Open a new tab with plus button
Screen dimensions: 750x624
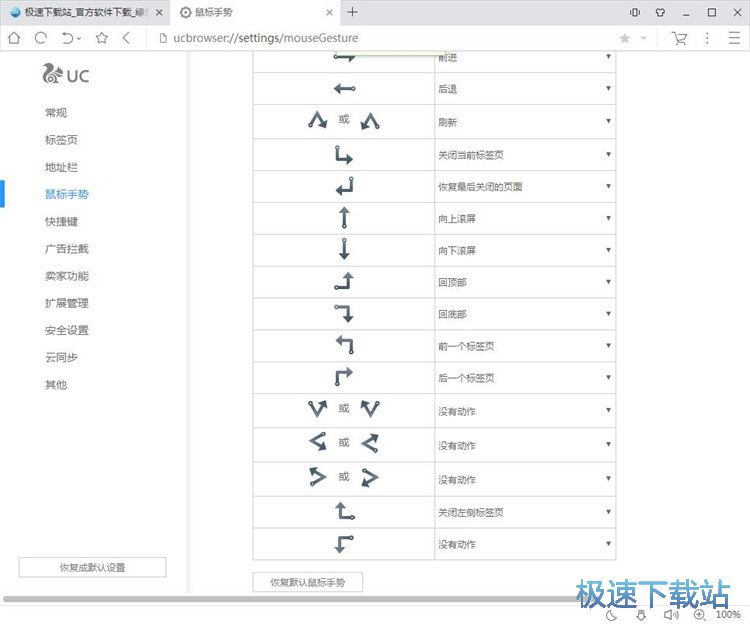point(353,12)
